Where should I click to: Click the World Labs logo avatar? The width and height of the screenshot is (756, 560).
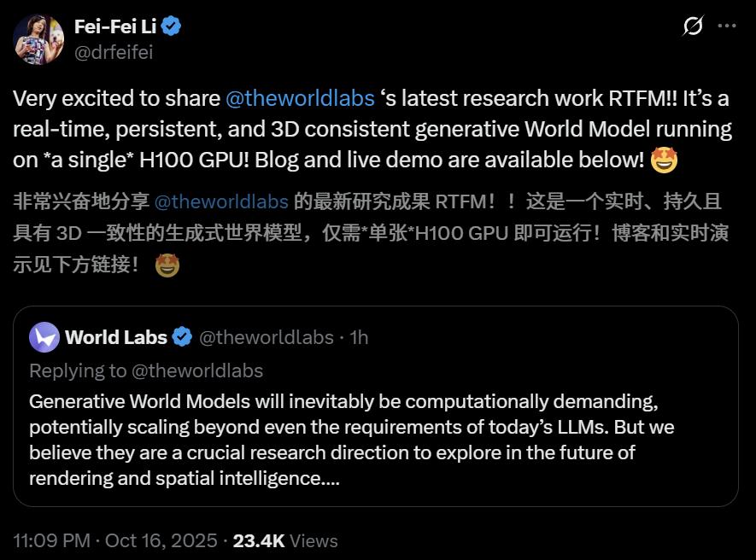click(43, 337)
